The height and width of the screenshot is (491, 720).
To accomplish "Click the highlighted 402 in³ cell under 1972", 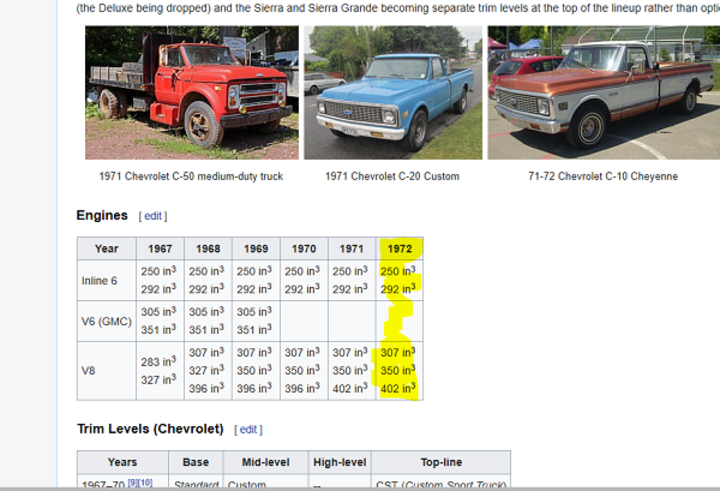I will (x=398, y=389).
